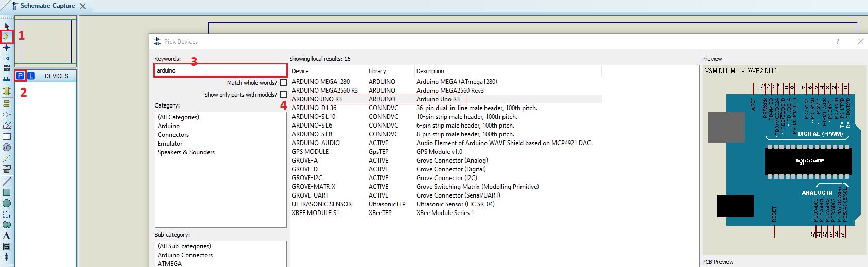Filter by the Connectors category
This screenshot has width=868, height=267.
point(173,135)
